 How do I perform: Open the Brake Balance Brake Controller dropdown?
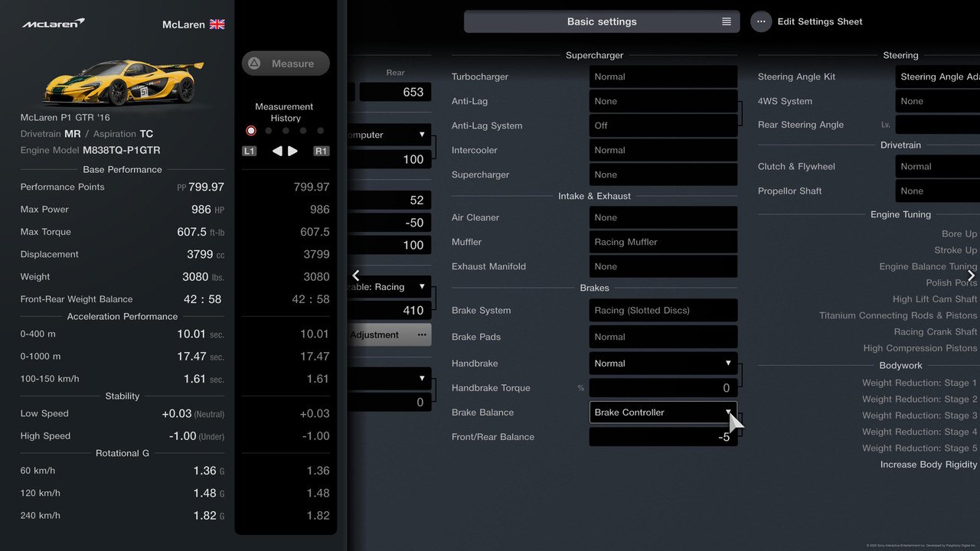coord(663,412)
